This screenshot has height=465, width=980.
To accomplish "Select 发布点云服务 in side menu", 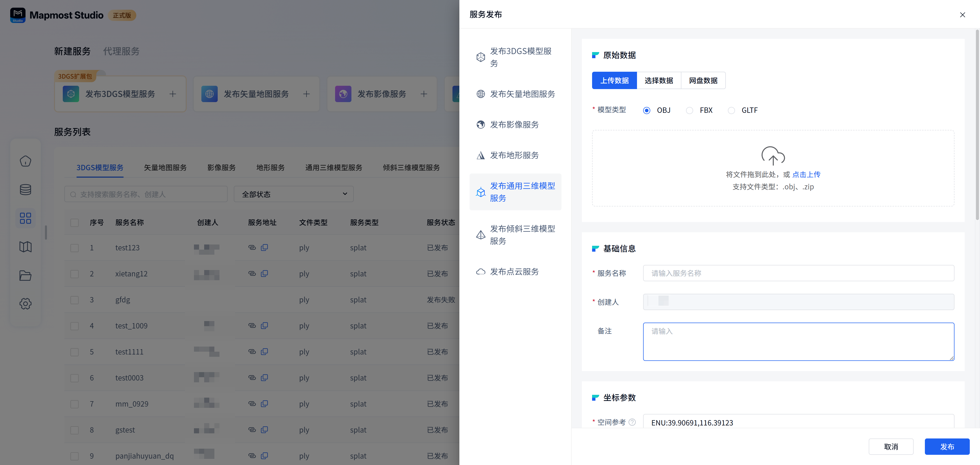I will (514, 271).
